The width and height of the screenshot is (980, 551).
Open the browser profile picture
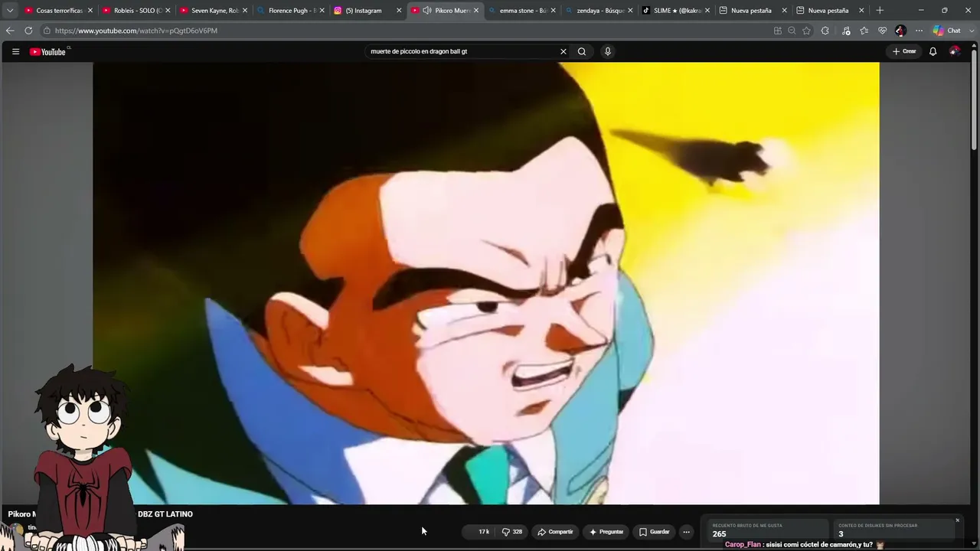click(900, 31)
